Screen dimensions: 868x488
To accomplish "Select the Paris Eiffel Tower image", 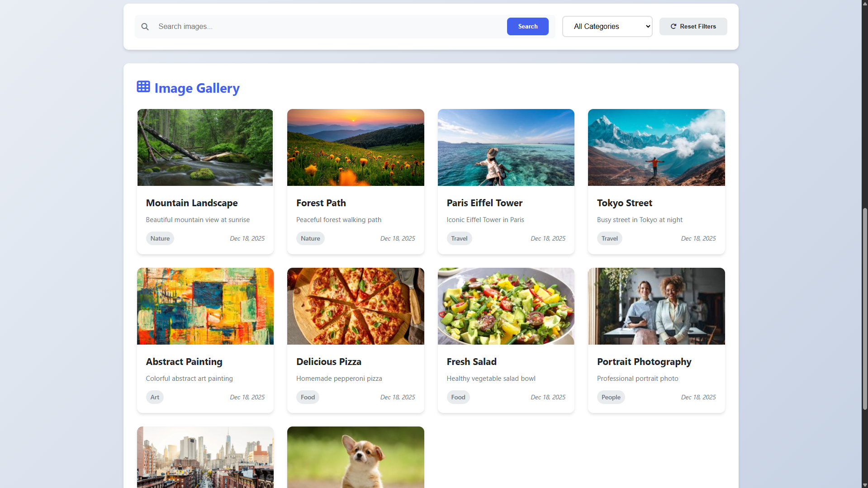I will (x=506, y=147).
